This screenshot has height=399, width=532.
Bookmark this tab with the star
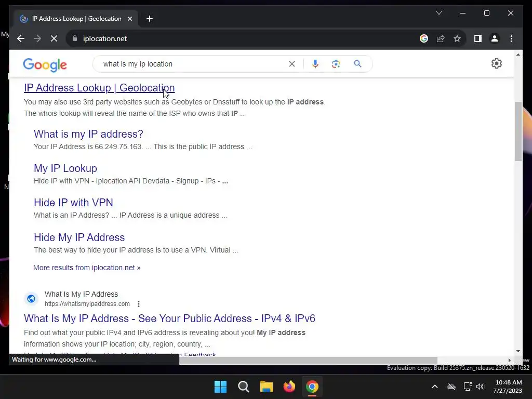(457, 38)
